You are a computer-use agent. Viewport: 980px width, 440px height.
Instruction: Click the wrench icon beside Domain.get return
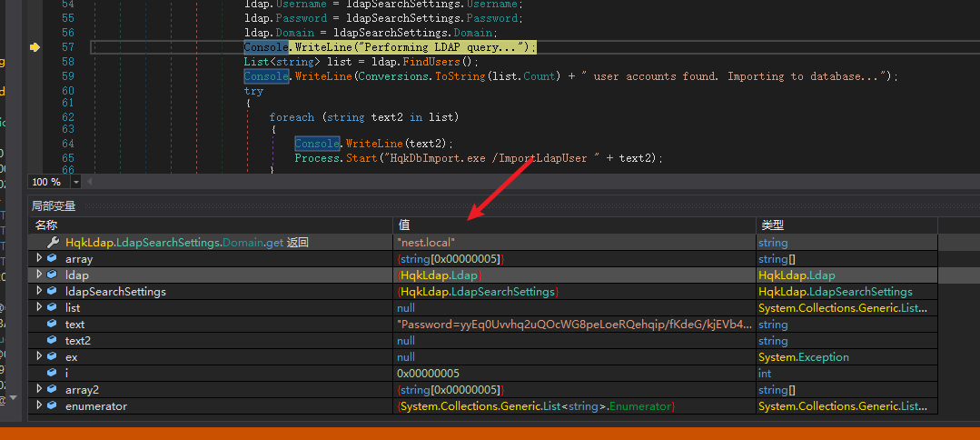point(53,242)
